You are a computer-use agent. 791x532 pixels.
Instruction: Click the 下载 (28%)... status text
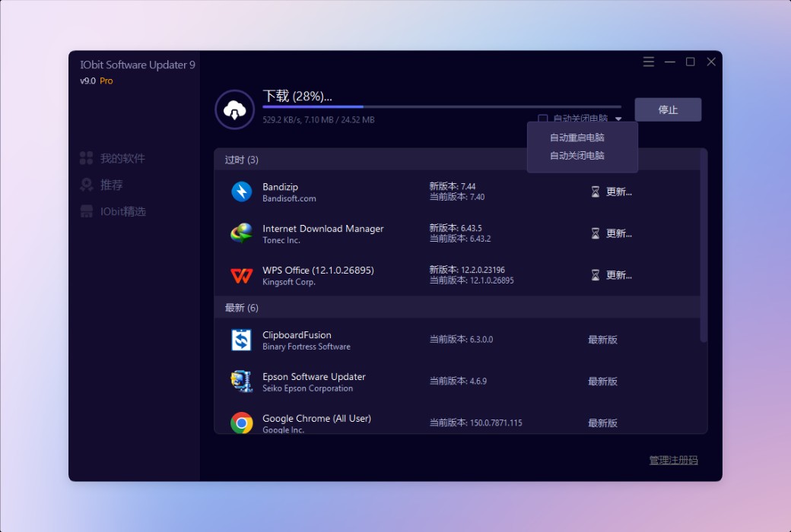297,96
